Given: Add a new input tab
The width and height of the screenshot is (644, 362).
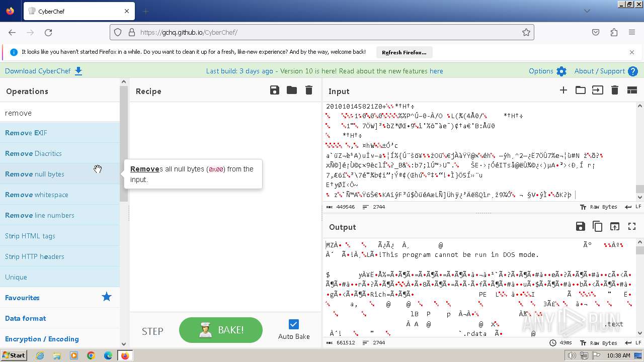Looking at the screenshot, I should tap(563, 90).
